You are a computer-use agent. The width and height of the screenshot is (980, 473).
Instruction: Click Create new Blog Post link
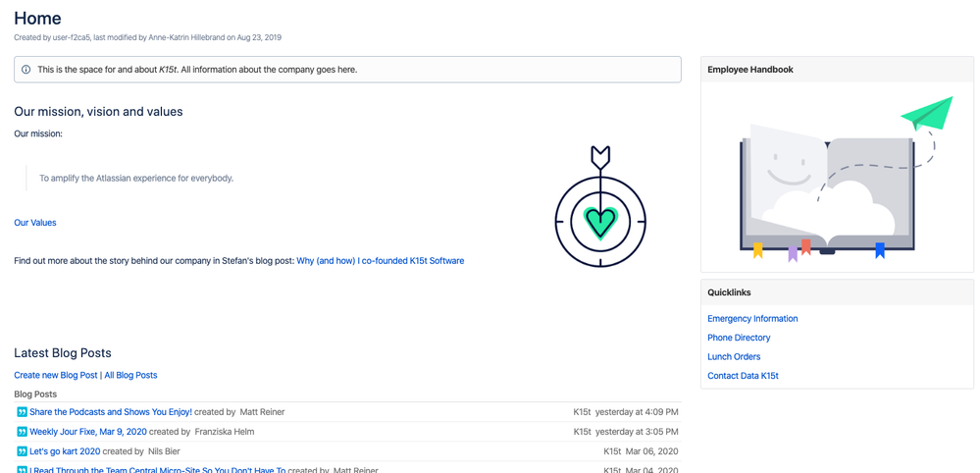tap(56, 376)
